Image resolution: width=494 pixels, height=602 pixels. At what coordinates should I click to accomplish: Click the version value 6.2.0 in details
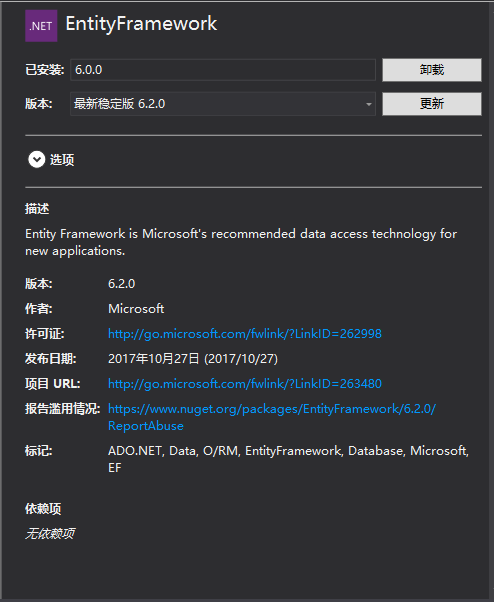[122, 284]
